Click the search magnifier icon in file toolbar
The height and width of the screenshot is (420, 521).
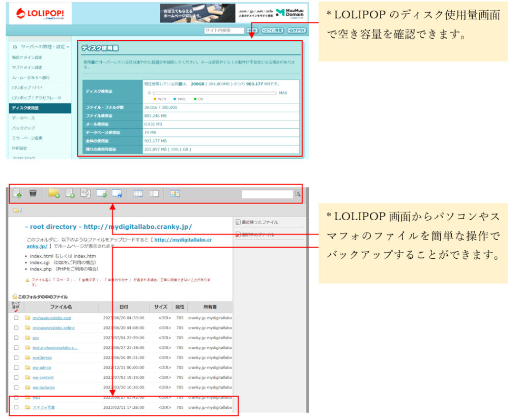pyautogui.click(x=298, y=194)
